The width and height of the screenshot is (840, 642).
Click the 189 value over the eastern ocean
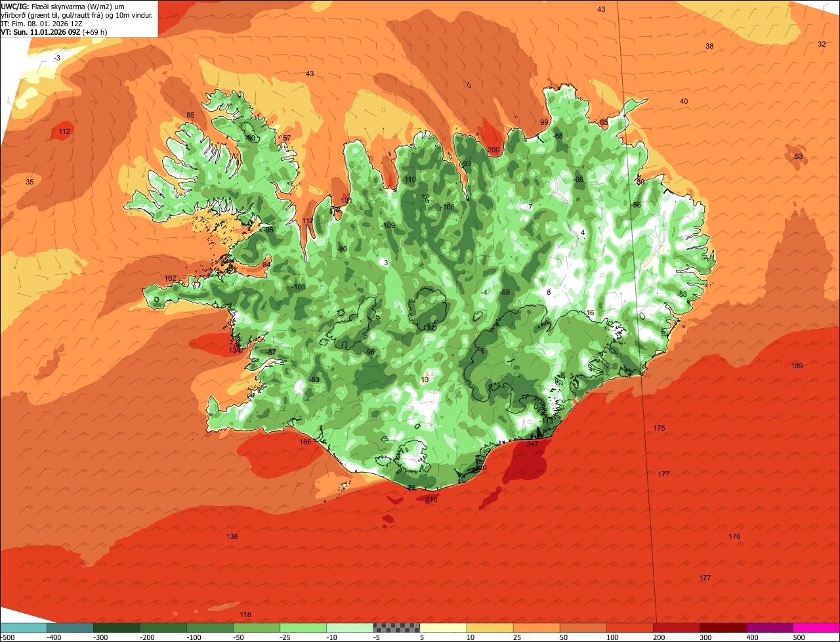point(797,366)
